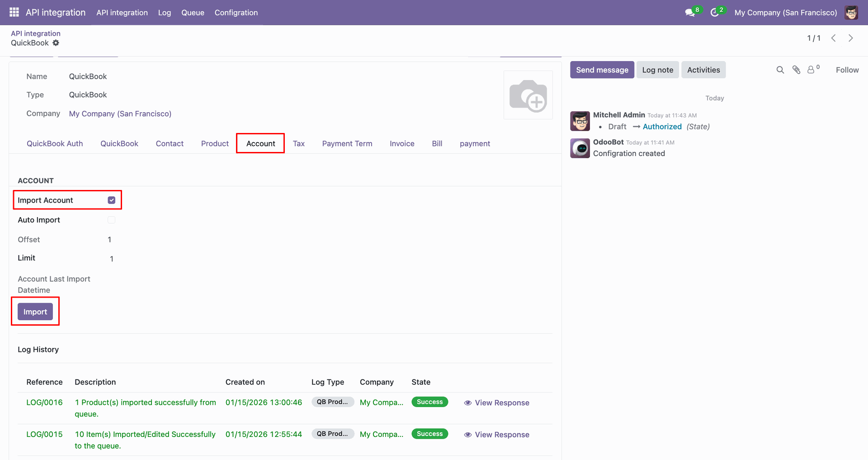Go to the previous record arrow
868x460 pixels.
tap(833, 38)
